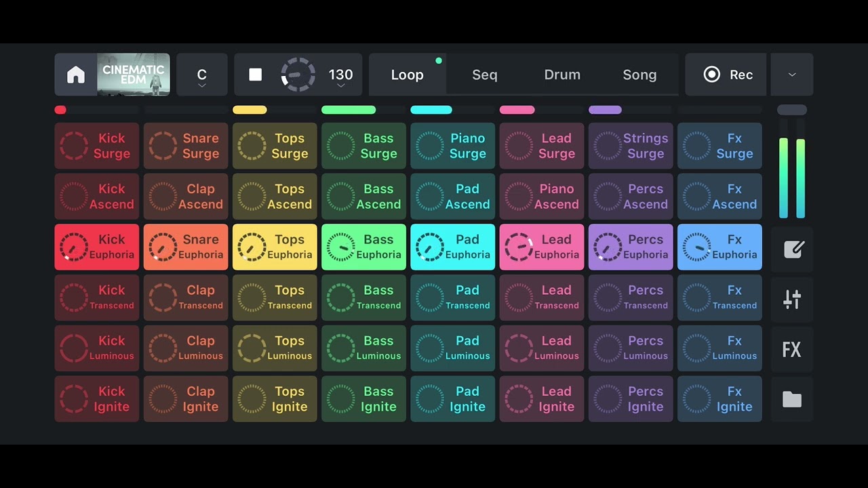The image size is (868, 488).
Task: Play the Pad Ignite loop
Action: [x=452, y=399]
